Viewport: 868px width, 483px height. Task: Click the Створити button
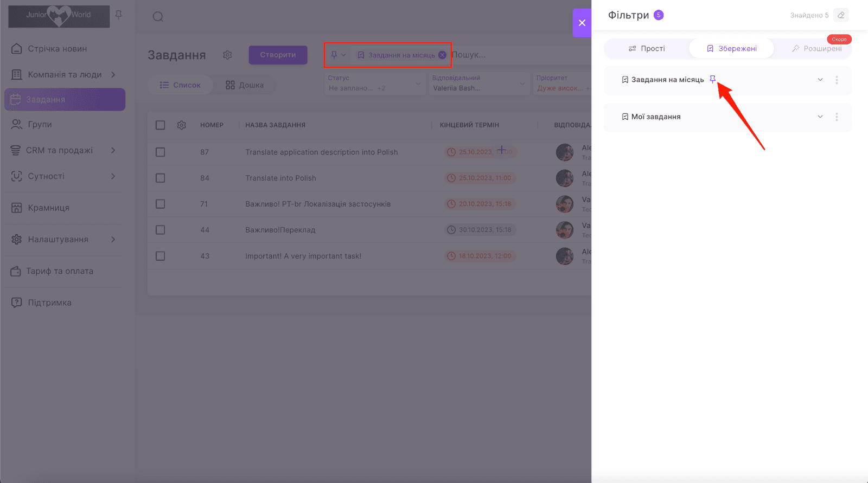(x=278, y=55)
